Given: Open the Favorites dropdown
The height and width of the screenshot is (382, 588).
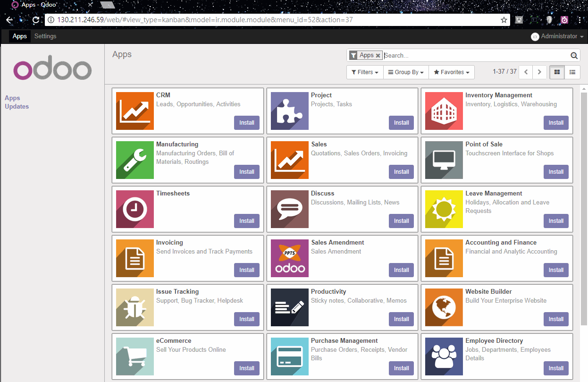Looking at the screenshot, I should pyautogui.click(x=452, y=72).
